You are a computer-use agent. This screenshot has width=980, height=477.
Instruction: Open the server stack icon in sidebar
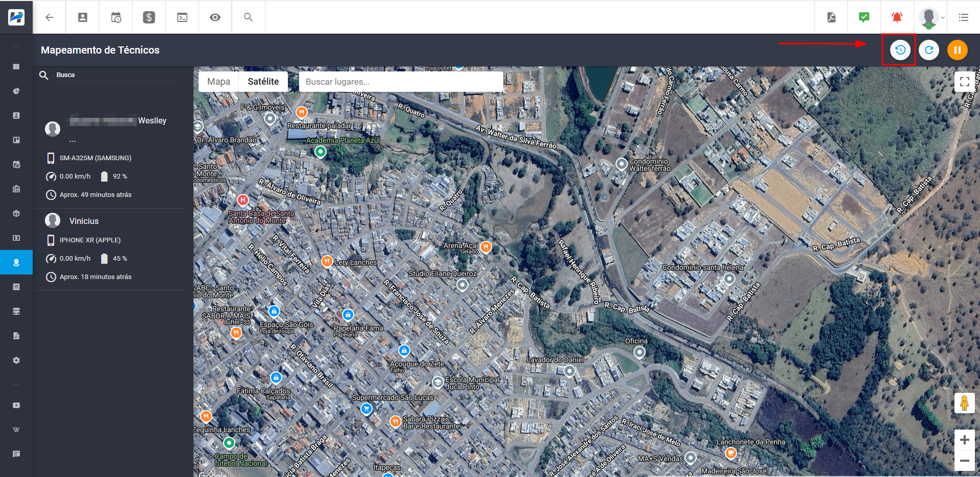(x=16, y=312)
